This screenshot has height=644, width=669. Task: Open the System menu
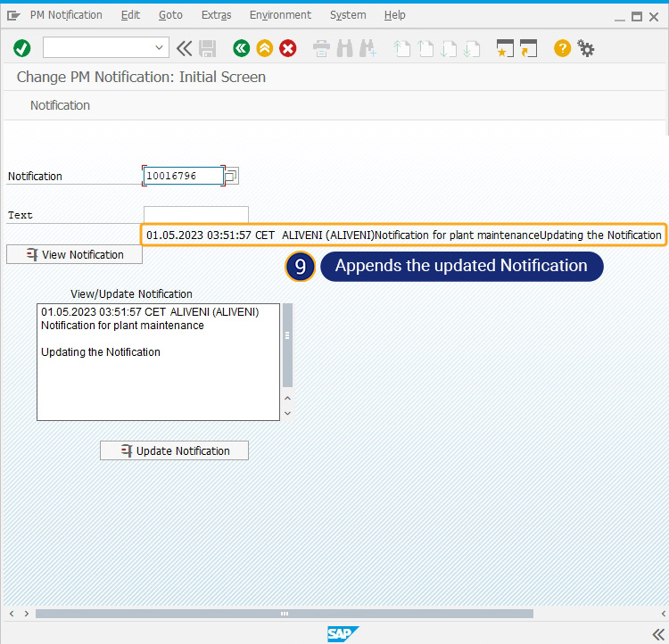tap(348, 15)
